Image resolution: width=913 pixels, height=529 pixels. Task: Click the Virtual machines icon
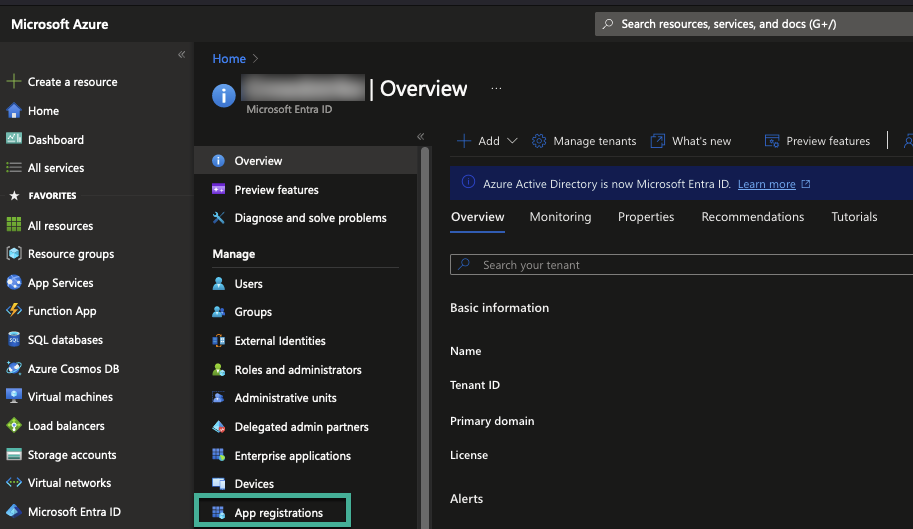(x=14, y=397)
